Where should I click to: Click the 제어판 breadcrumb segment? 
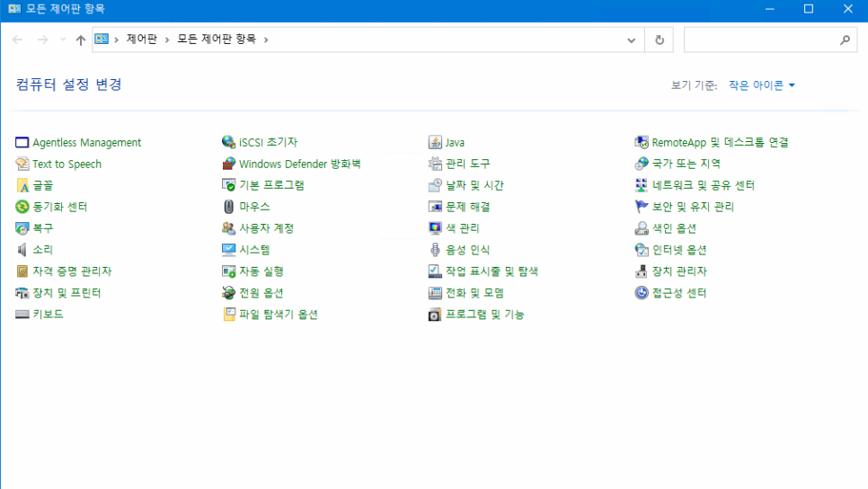(142, 40)
